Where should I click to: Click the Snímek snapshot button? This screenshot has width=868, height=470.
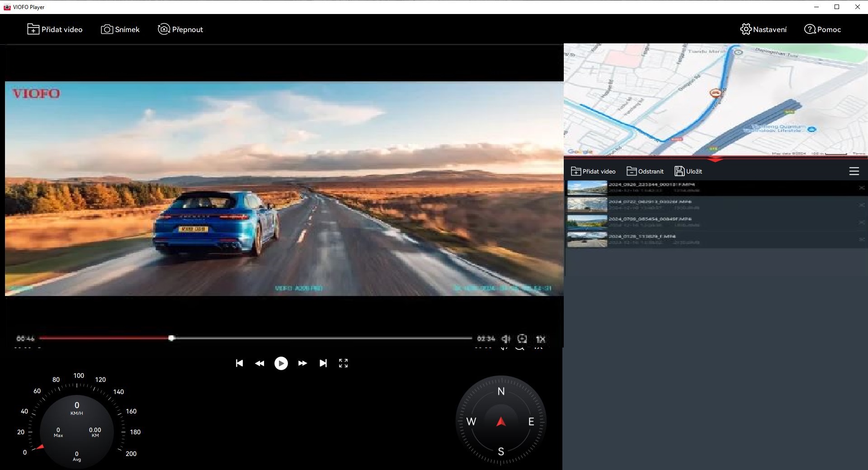pos(120,29)
